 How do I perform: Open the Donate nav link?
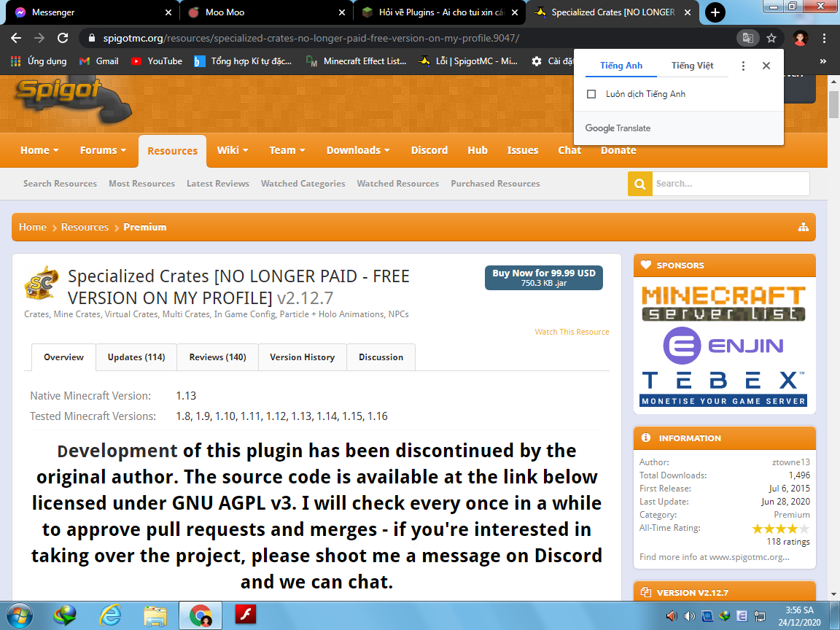point(618,150)
